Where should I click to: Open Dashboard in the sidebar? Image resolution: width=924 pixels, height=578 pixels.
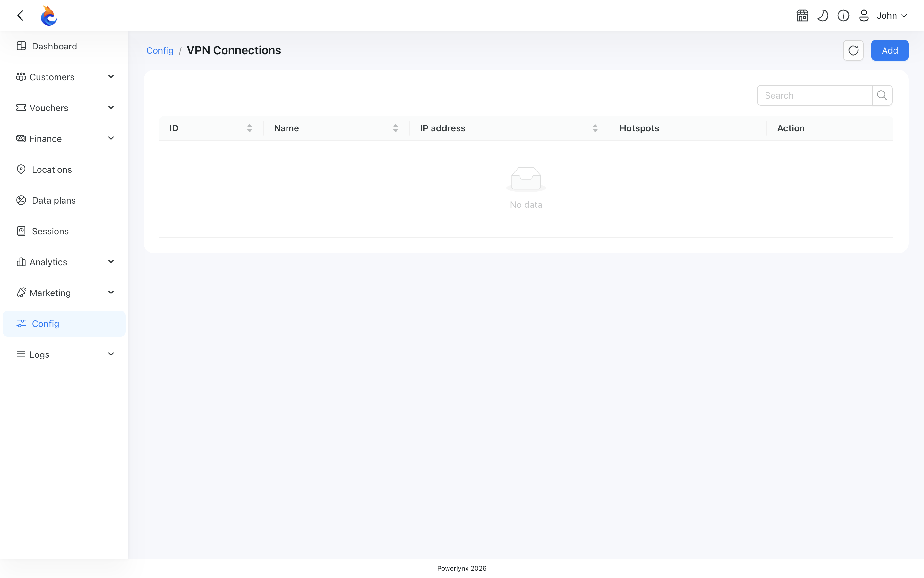(64, 46)
